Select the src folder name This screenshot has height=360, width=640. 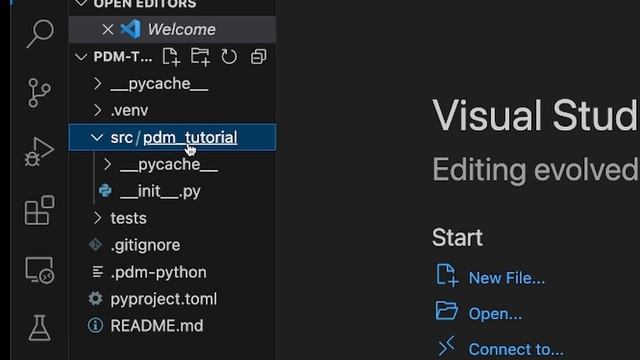click(122, 138)
